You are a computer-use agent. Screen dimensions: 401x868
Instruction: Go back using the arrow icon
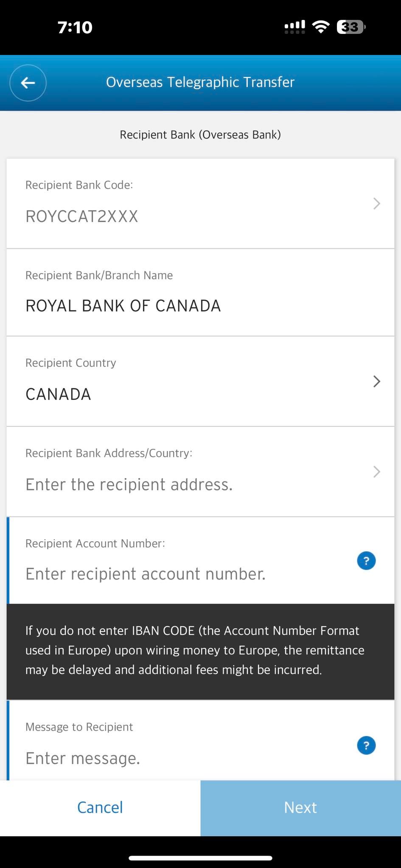(28, 83)
